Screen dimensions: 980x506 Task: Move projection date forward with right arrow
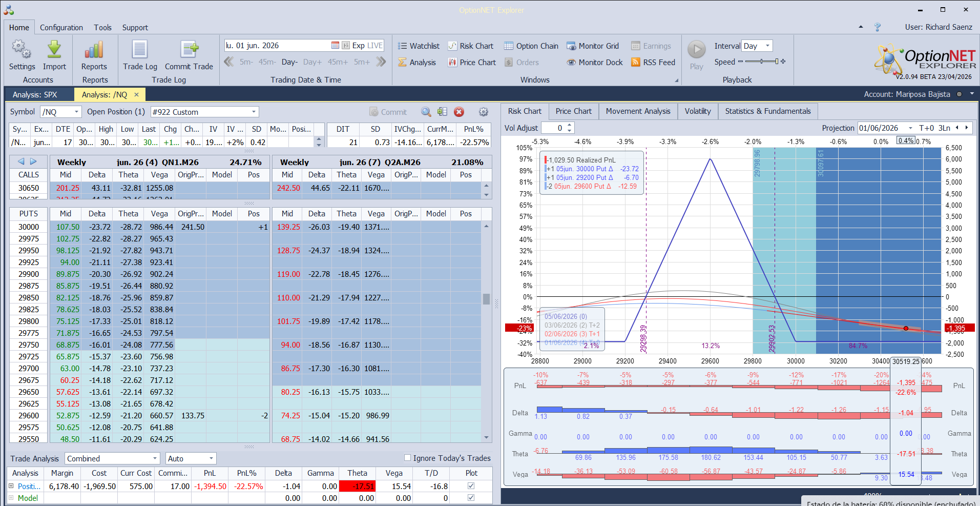point(967,128)
